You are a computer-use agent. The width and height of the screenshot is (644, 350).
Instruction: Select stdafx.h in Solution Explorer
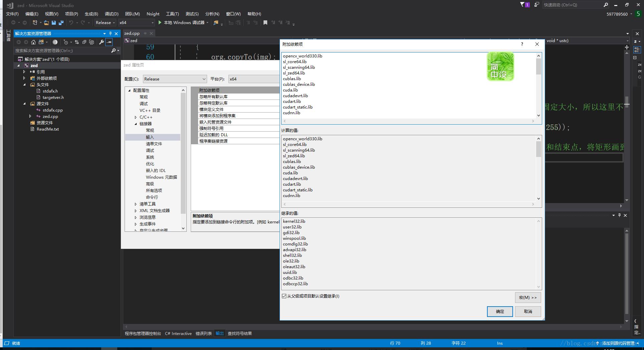(50, 91)
